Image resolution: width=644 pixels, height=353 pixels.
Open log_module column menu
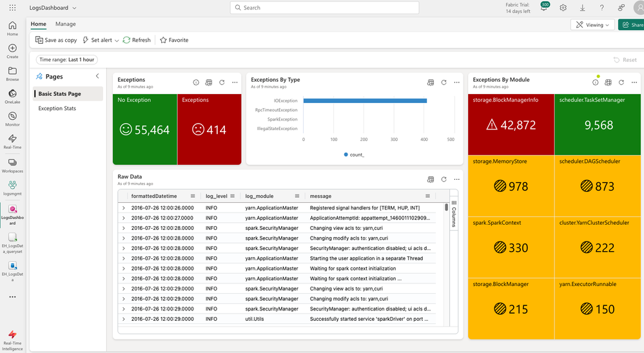[x=297, y=196]
